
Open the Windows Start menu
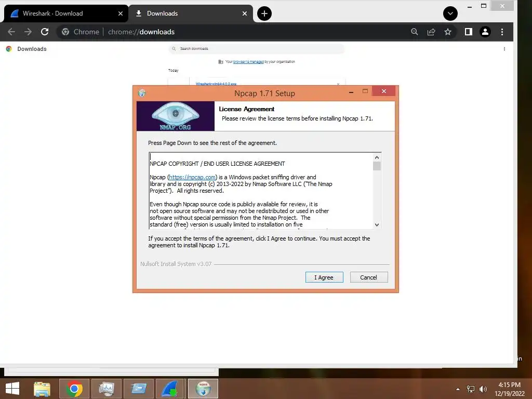point(12,389)
